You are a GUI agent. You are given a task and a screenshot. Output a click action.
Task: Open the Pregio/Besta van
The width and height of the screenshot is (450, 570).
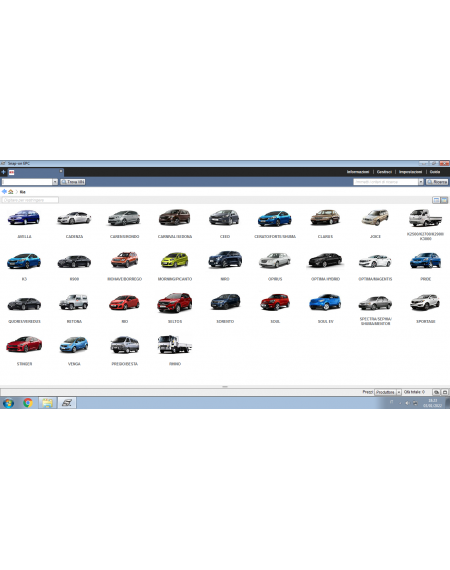point(124,345)
